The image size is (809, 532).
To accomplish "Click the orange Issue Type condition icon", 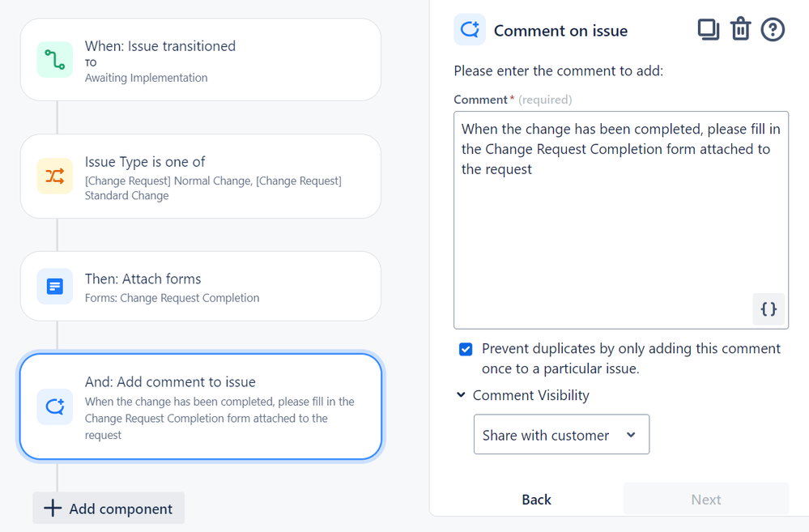I will point(53,176).
